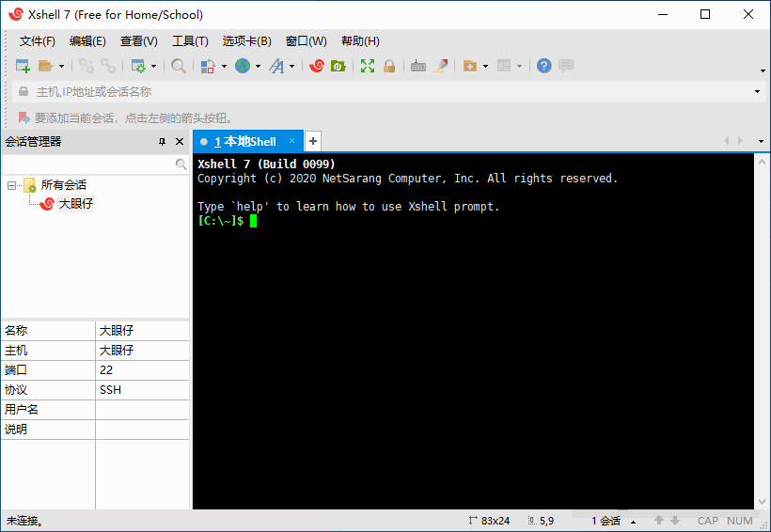Open the 查看(V) menu
The image size is (771, 532).
(x=138, y=41)
